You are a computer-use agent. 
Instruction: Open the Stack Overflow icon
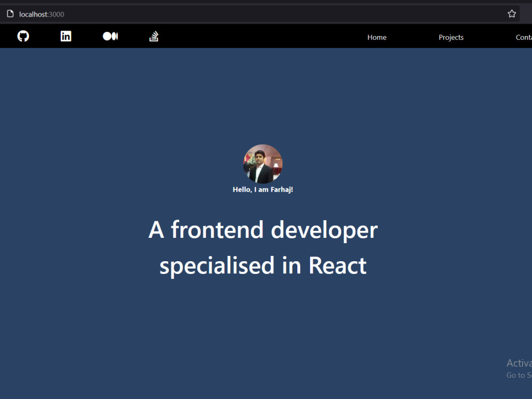154,36
